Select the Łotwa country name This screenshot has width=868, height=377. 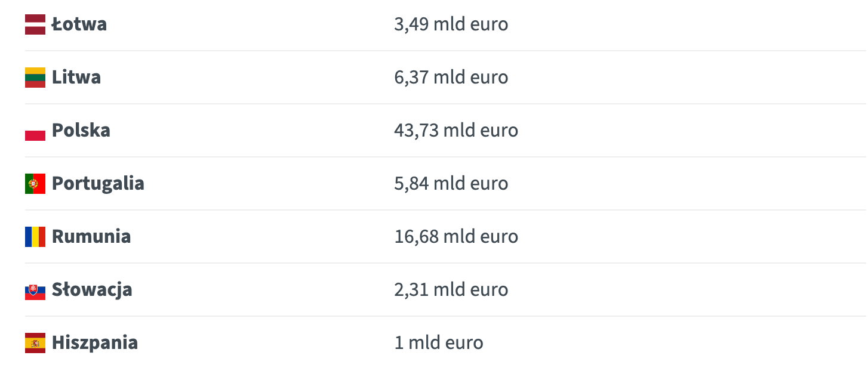pyautogui.click(x=79, y=24)
